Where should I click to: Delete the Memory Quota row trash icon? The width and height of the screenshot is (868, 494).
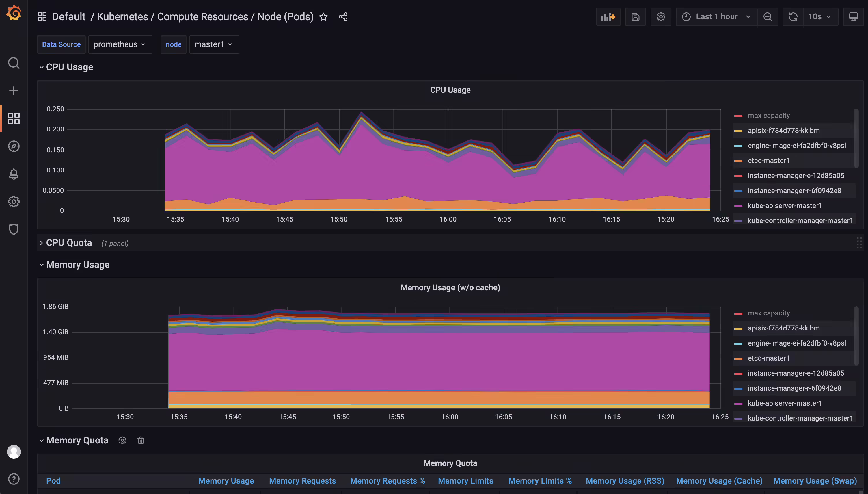point(141,440)
